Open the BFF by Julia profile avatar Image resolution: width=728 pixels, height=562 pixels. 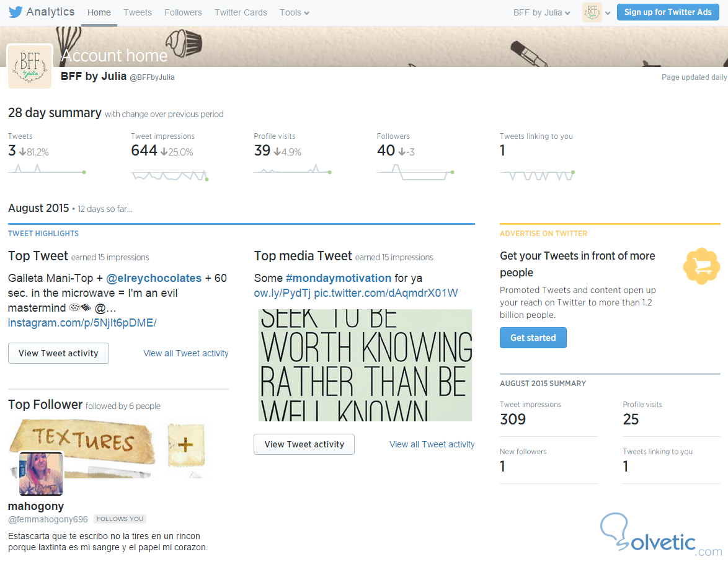pos(30,66)
